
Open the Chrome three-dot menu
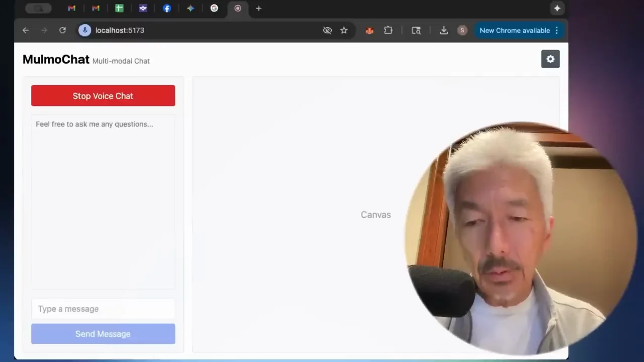point(557,30)
